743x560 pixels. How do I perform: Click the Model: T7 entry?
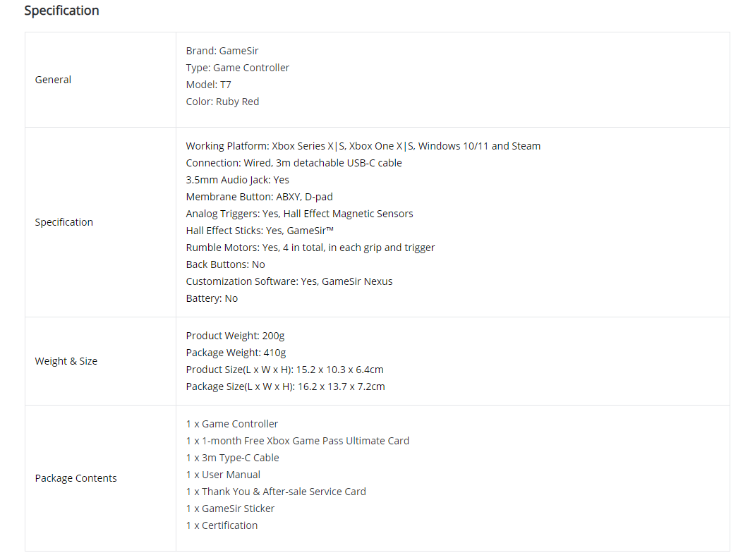(x=208, y=85)
